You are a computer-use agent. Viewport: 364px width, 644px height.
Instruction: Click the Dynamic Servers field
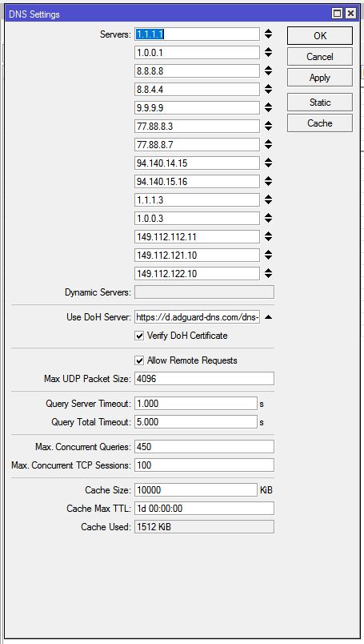pyautogui.click(x=204, y=292)
